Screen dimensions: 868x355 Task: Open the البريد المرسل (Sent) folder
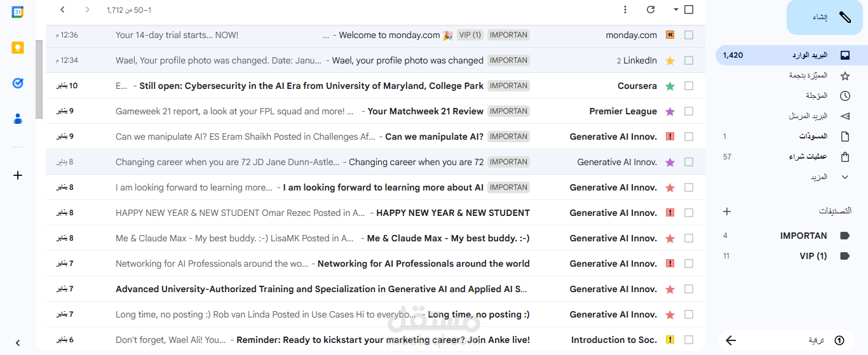(x=808, y=116)
